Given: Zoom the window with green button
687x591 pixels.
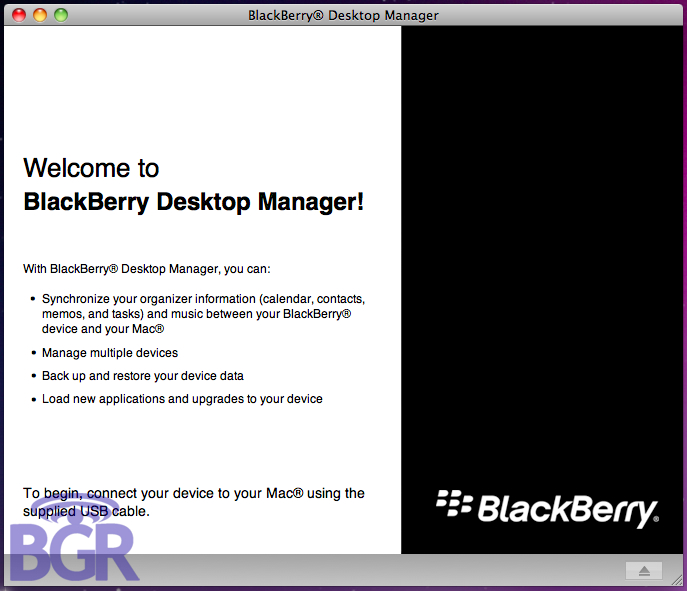Looking at the screenshot, I should [x=61, y=15].
